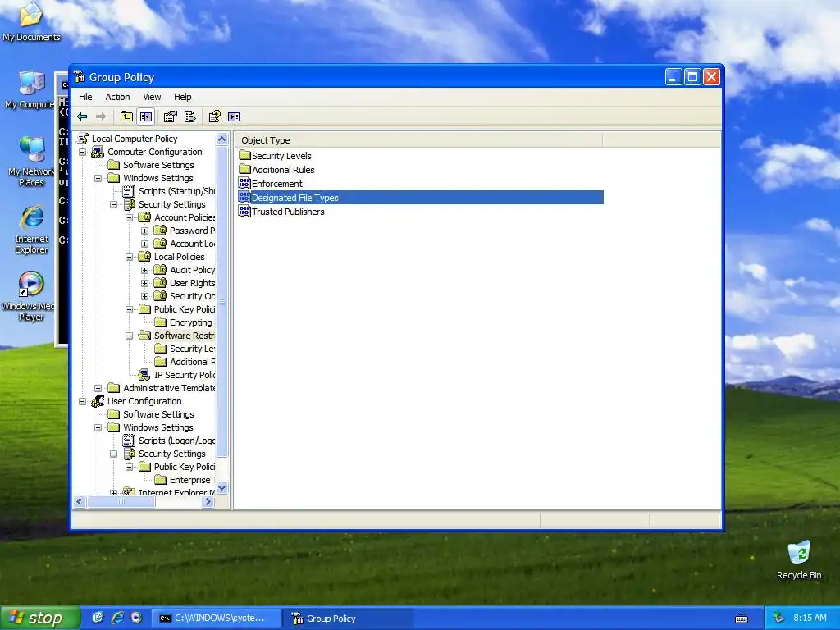This screenshot has height=630, width=840.
Task: Click the Show/Hide Action Pane icon
Action: tap(234, 116)
